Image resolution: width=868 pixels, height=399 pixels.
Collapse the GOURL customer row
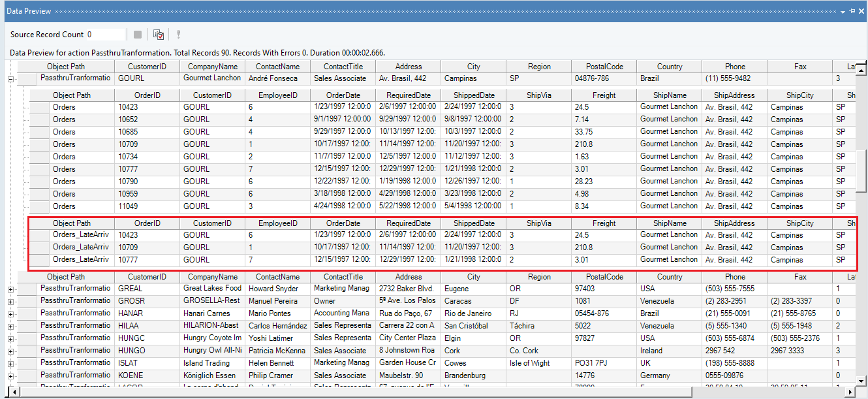[x=10, y=79]
